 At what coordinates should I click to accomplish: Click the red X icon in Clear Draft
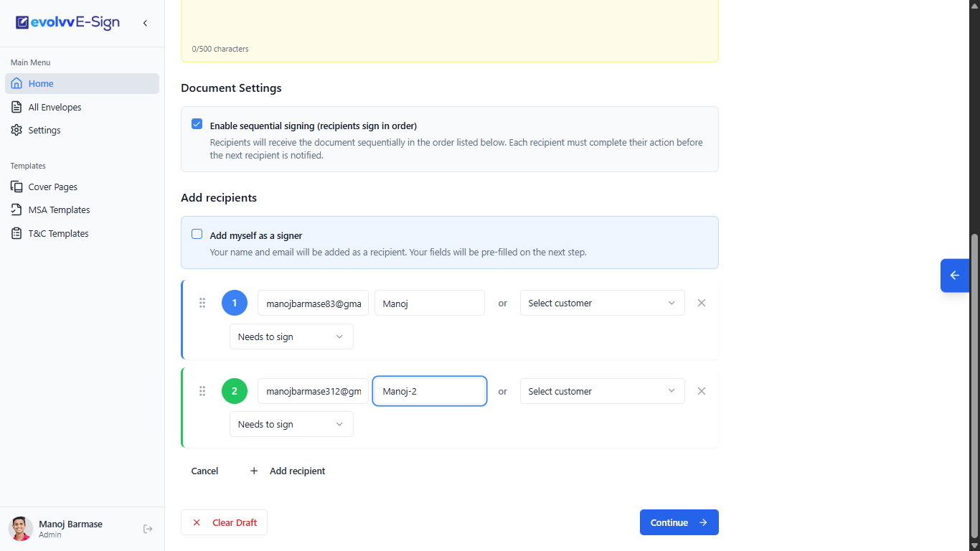click(x=197, y=522)
